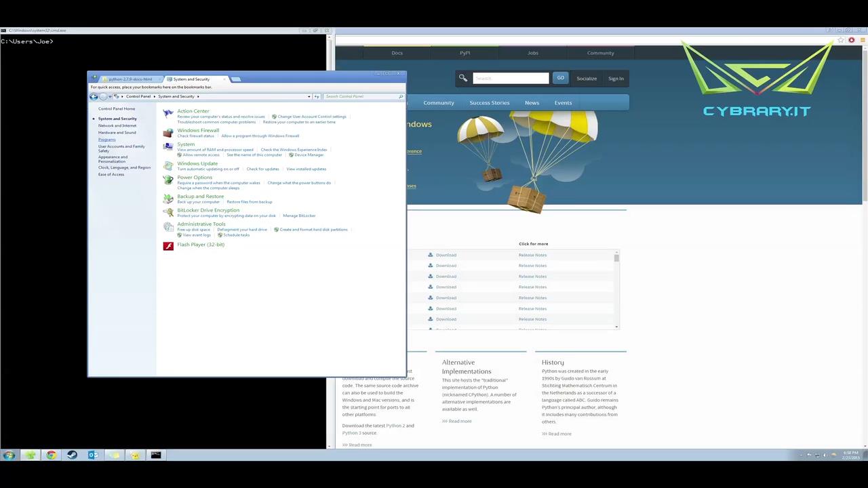Click the Socialize button
The height and width of the screenshot is (488, 868).
(587, 79)
